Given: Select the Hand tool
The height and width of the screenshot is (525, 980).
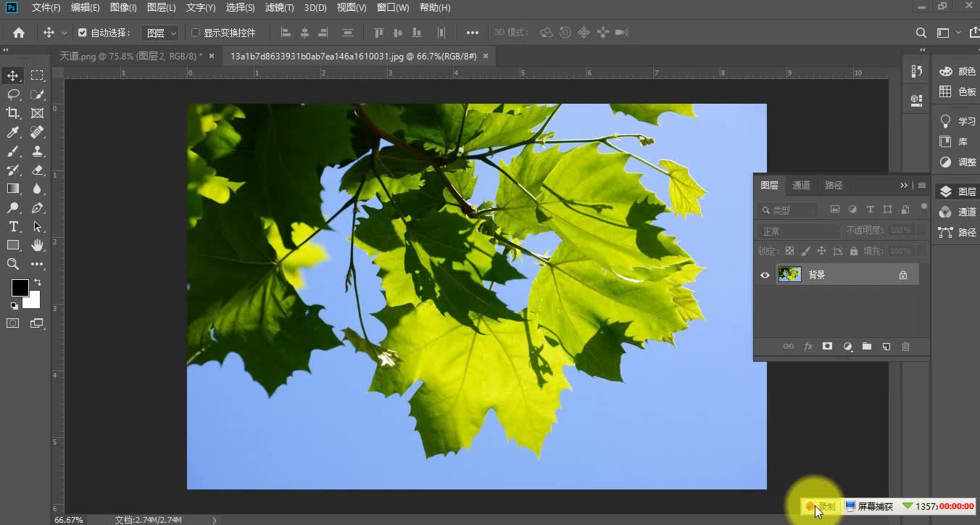Looking at the screenshot, I should click(x=37, y=245).
